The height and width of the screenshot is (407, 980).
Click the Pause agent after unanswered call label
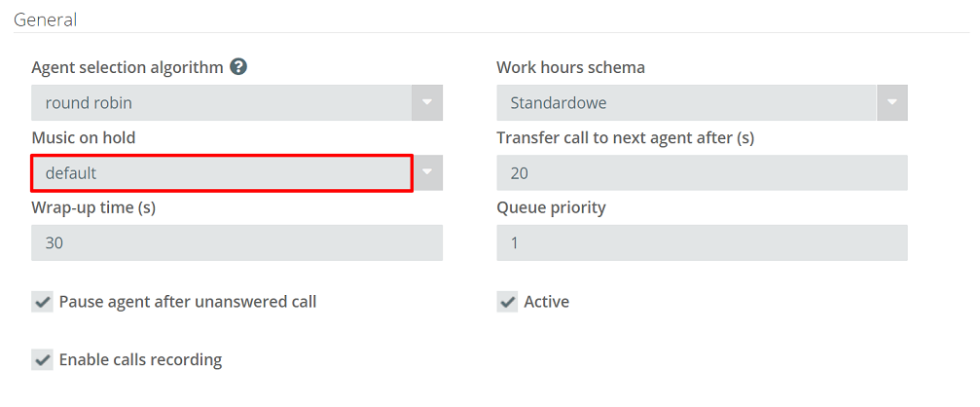point(188,302)
